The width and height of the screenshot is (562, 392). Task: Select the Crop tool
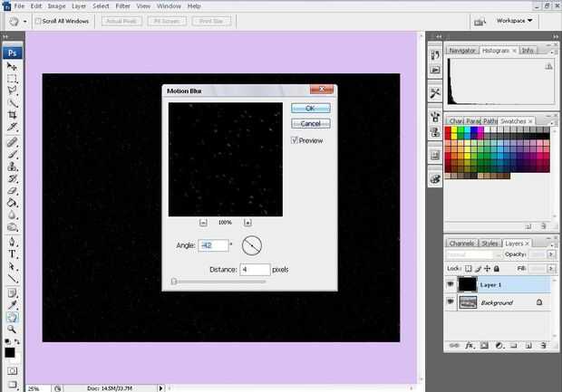pyautogui.click(x=12, y=115)
